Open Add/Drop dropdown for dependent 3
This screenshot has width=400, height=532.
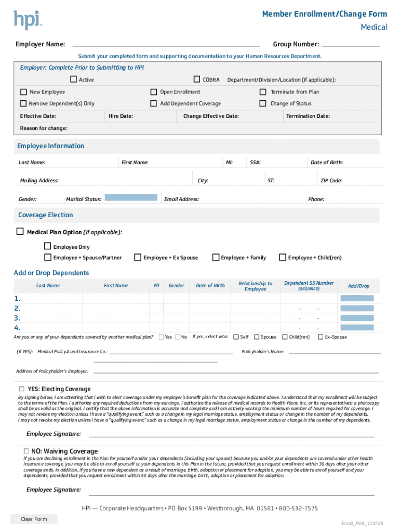coord(357,318)
